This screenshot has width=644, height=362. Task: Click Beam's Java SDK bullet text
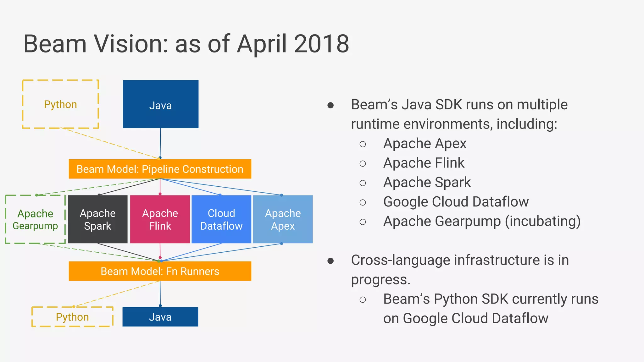point(459,114)
